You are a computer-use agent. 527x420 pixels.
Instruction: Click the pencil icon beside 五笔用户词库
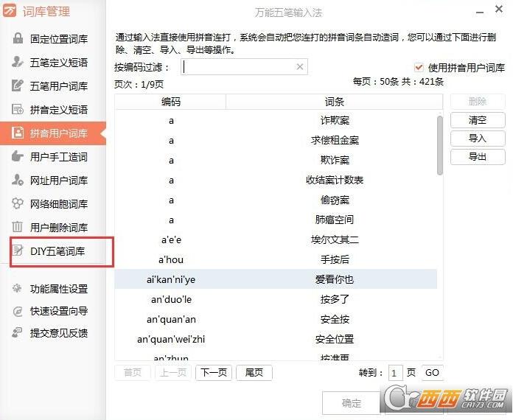tap(17, 85)
